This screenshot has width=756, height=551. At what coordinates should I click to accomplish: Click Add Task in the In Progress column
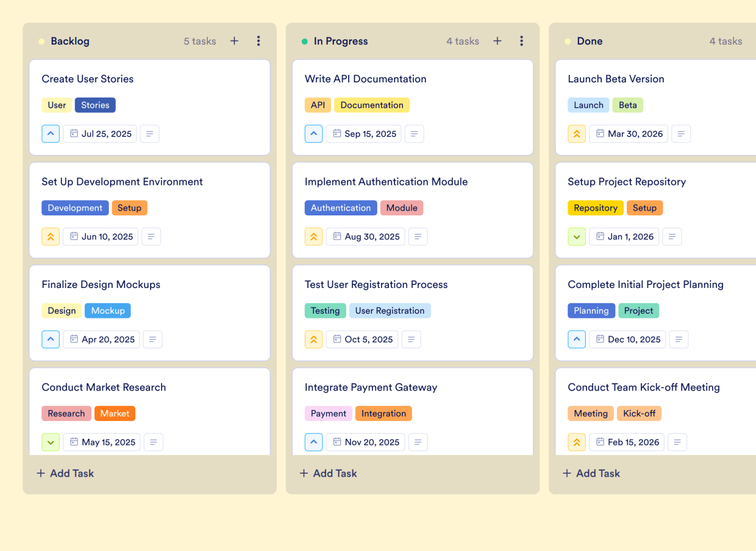click(328, 473)
